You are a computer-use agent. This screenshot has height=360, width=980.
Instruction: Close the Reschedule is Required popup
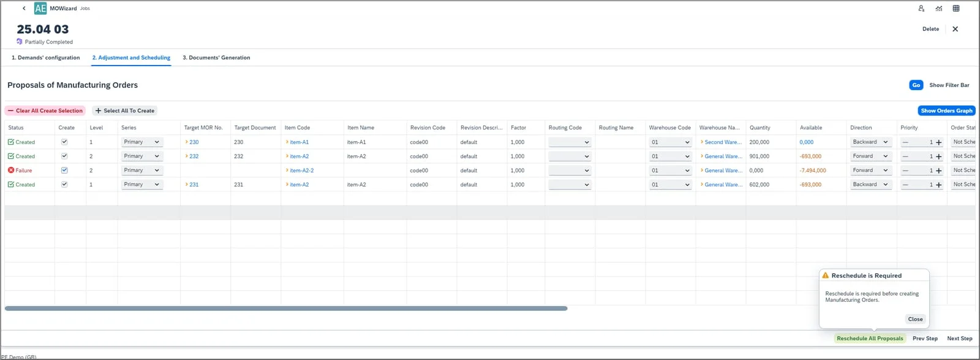tap(915, 320)
